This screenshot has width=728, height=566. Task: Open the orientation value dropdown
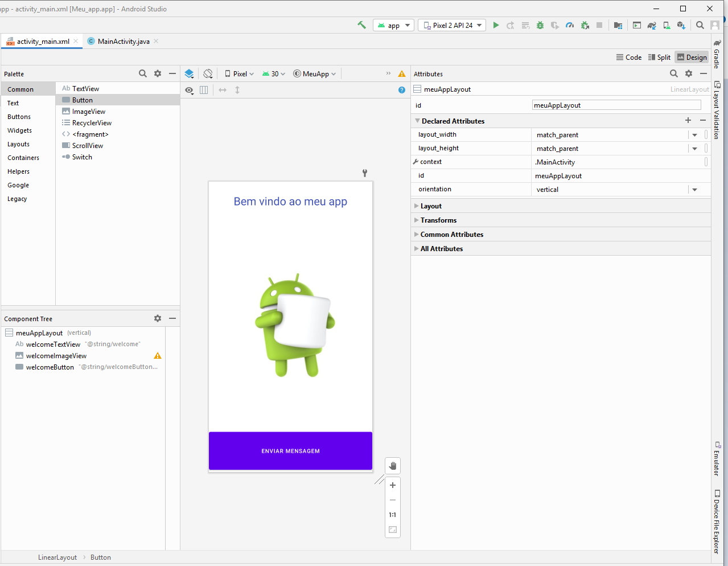pyautogui.click(x=694, y=190)
